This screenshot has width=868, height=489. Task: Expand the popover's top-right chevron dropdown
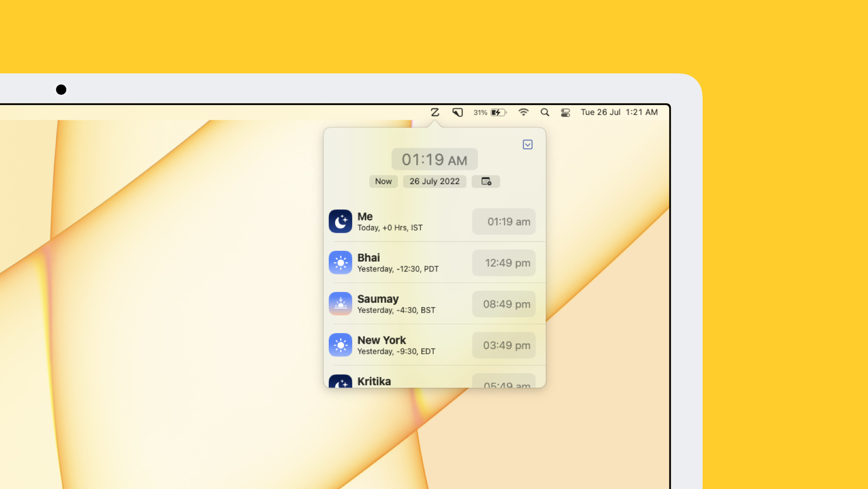(x=527, y=144)
